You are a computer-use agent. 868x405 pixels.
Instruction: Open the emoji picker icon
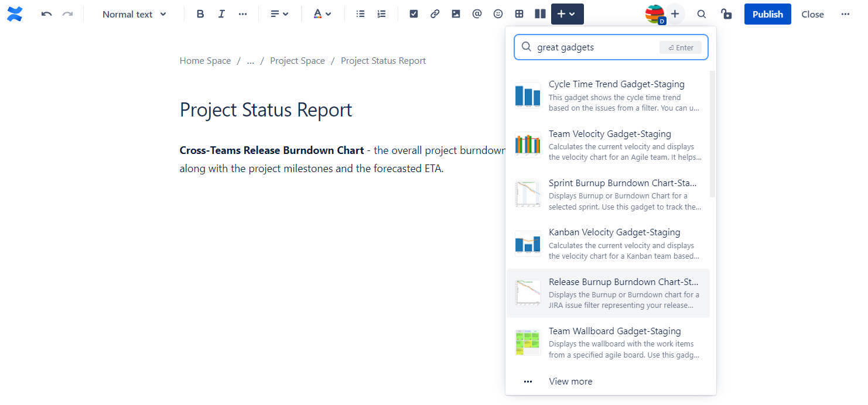coord(498,14)
